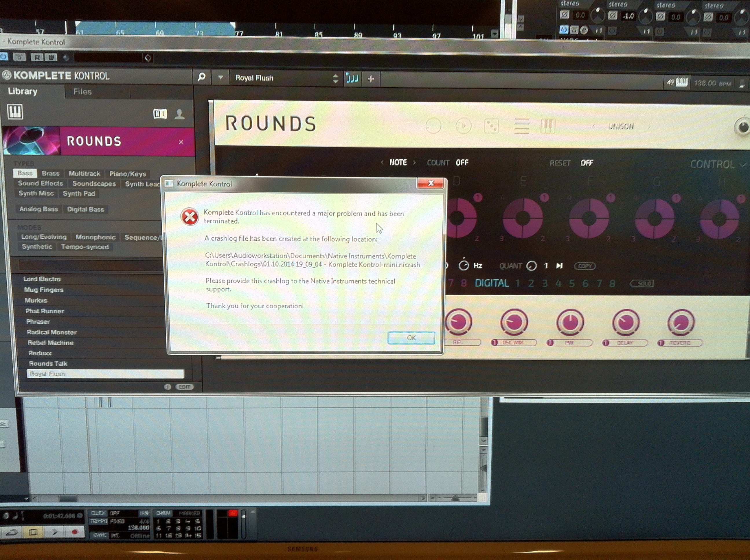The height and width of the screenshot is (560, 750).
Task: Select the Synthetic mode tag
Action: [37, 246]
